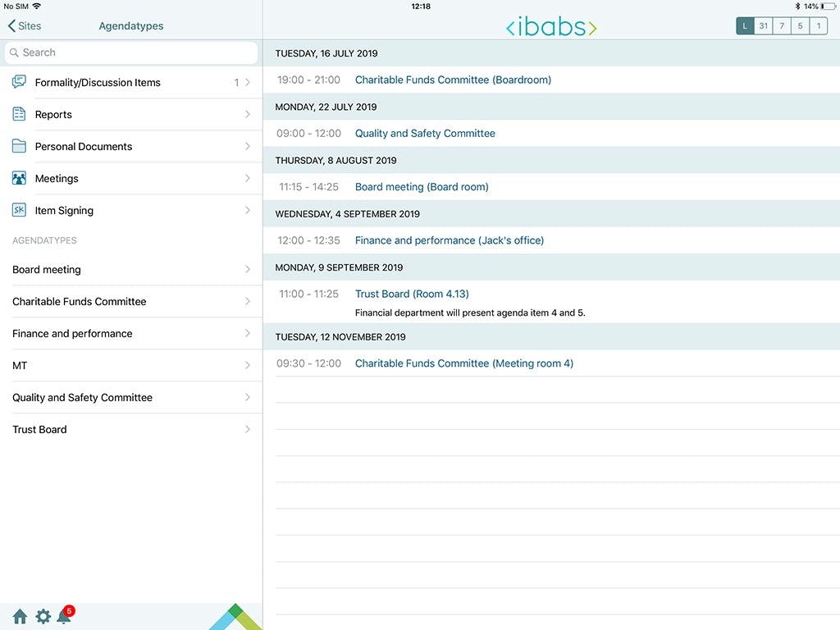The image size is (840, 630).
Task: Switch to the 5 workweek view
Action: 800,25
